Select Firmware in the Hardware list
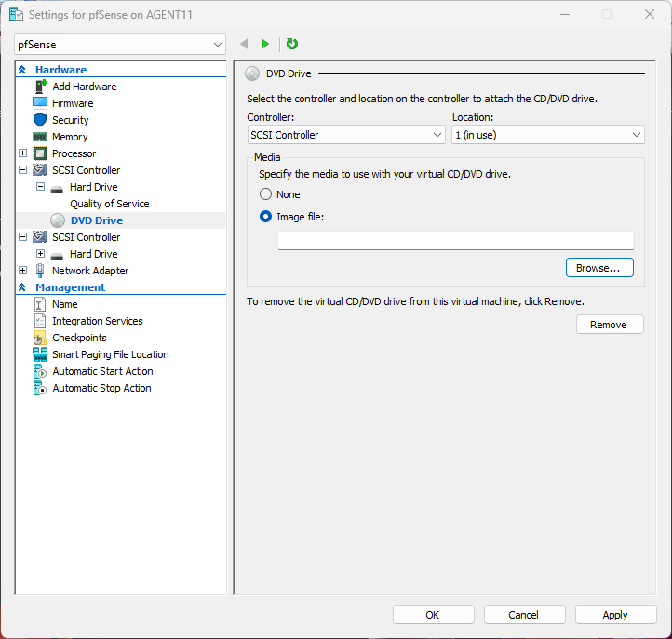This screenshot has width=672, height=639. click(73, 103)
